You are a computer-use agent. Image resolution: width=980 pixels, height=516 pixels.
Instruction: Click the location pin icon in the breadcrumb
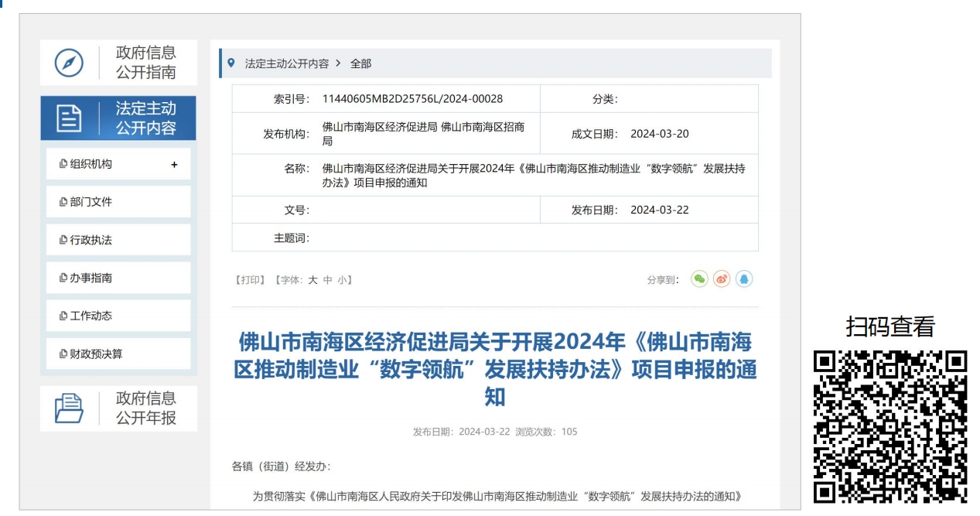230,63
